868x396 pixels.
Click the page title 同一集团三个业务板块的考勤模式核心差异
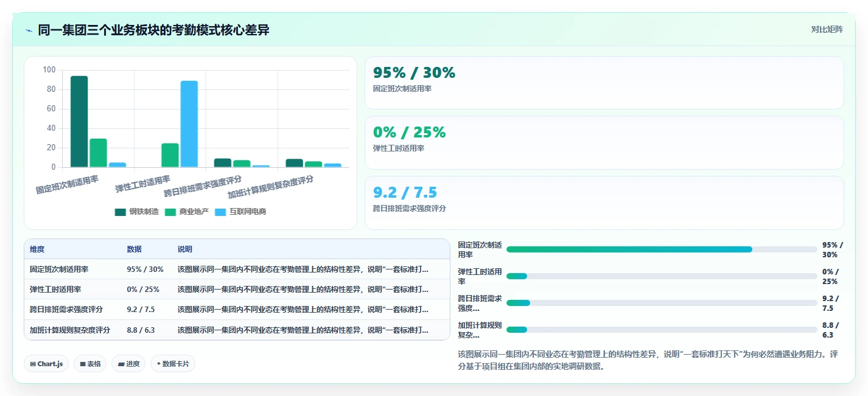point(153,30)
